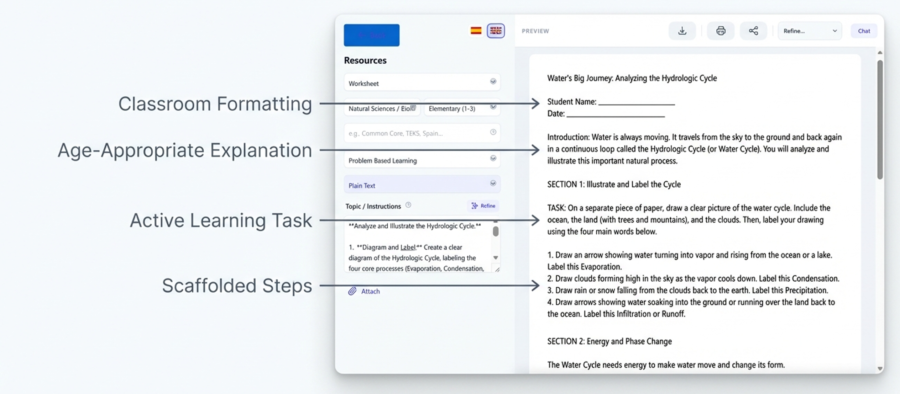Screen dimensions: 900x394
Task: Switch language with the Spanish flag
Action: (x=476, y=30)
